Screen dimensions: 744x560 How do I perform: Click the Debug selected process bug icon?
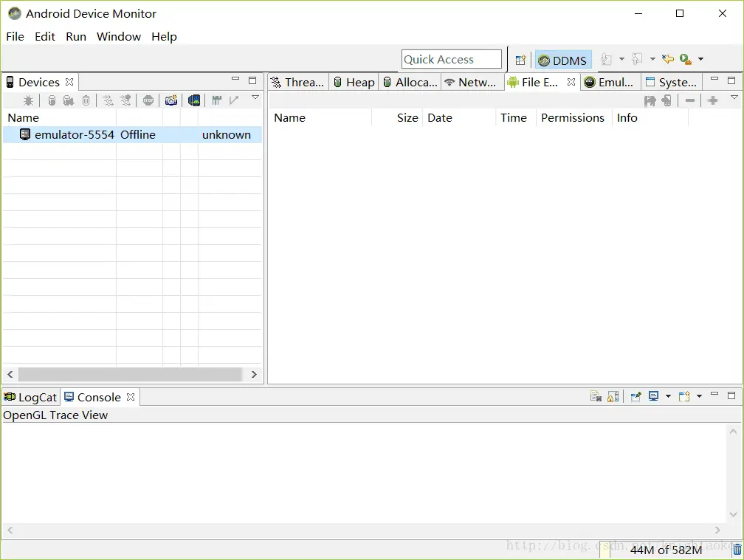click(x=29, y=100)
